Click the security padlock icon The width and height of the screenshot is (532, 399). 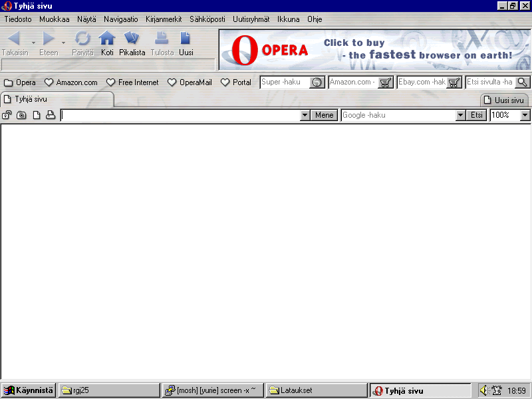tap(7, 115)
